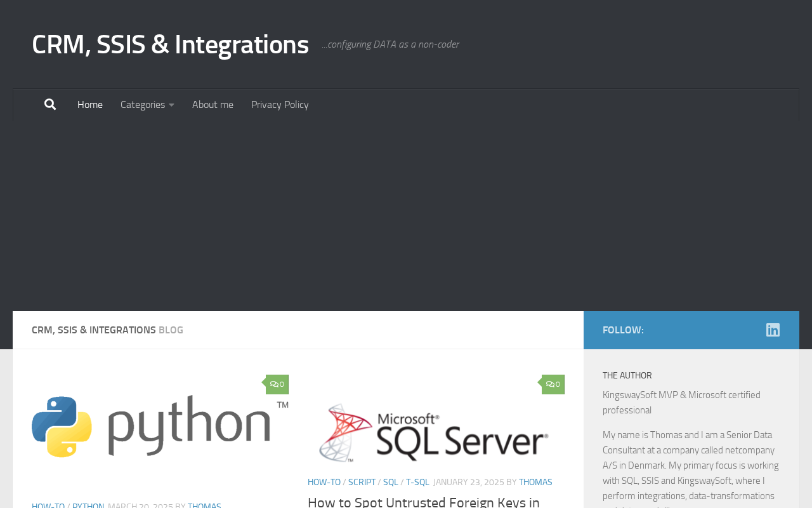The height and width of the screenshot is (508, 812).
Task: Click the 'FOLLOW:' sidebar label
Action: coord(623,330)
